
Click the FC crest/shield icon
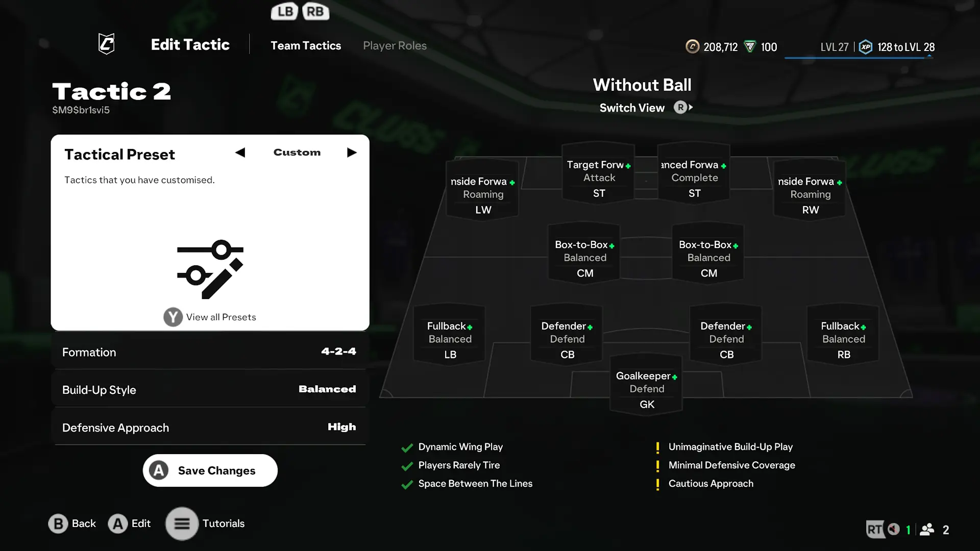(106, 44)
